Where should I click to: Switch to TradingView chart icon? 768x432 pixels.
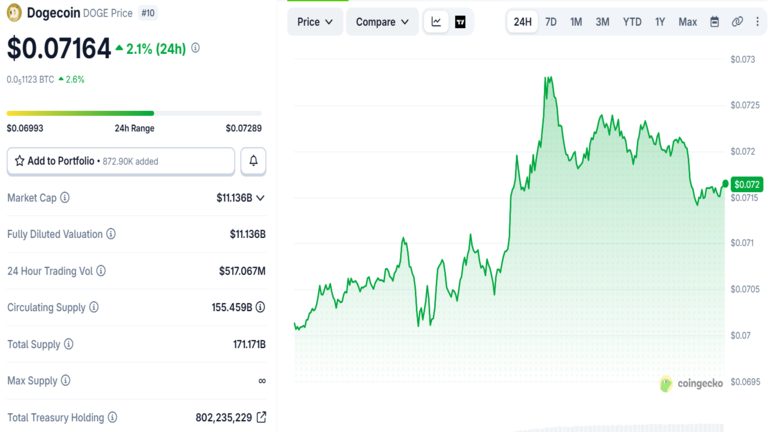[x=460, y=22]
